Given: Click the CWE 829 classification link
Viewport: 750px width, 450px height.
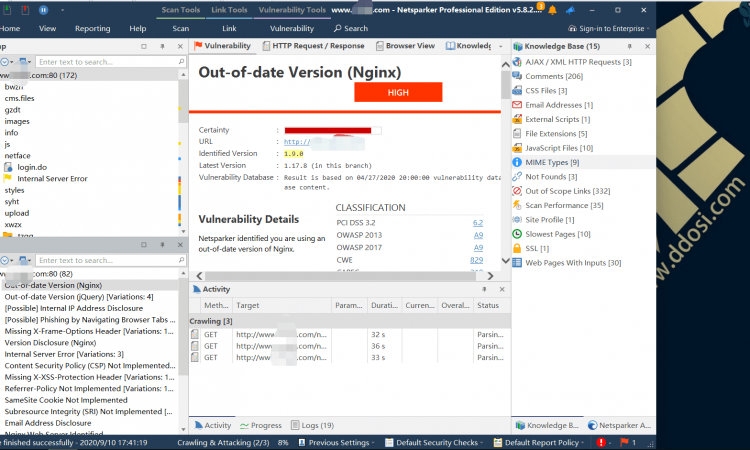Looking at the screenshot, I should 476,260.
